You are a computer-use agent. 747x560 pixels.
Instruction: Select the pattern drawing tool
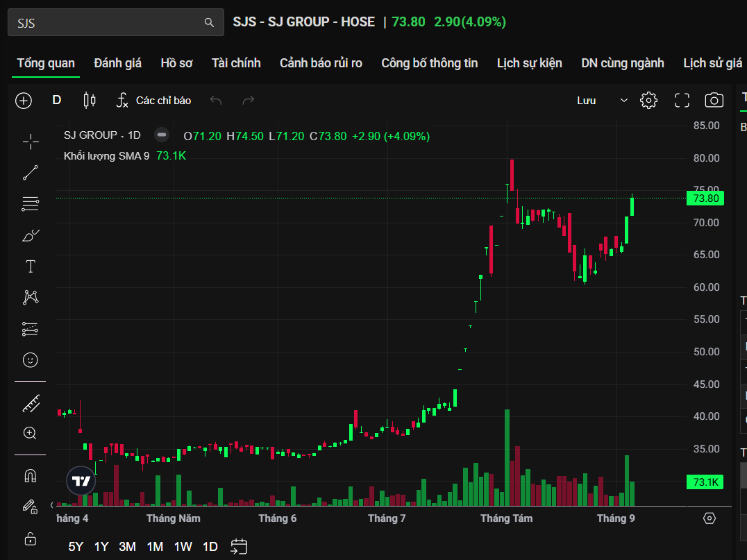(x=31, y=297)
